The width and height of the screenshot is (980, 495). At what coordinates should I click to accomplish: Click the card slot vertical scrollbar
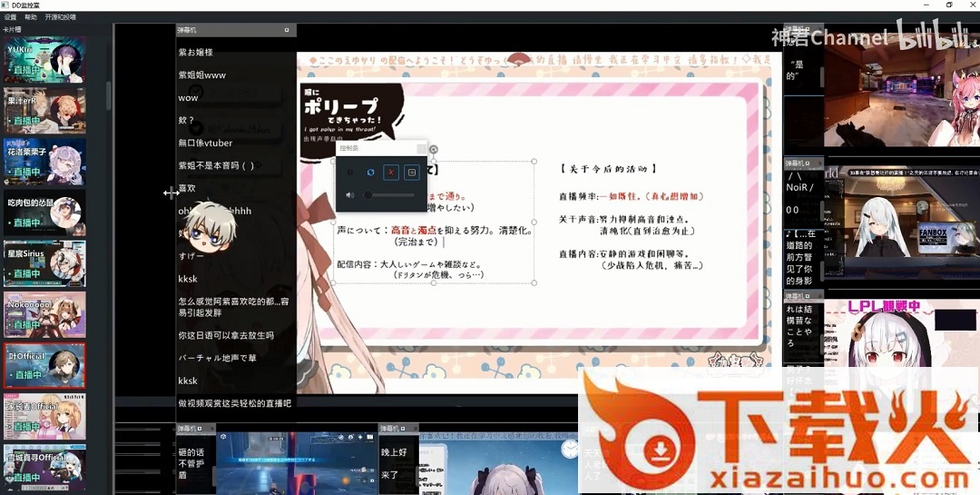pos(109,97)
